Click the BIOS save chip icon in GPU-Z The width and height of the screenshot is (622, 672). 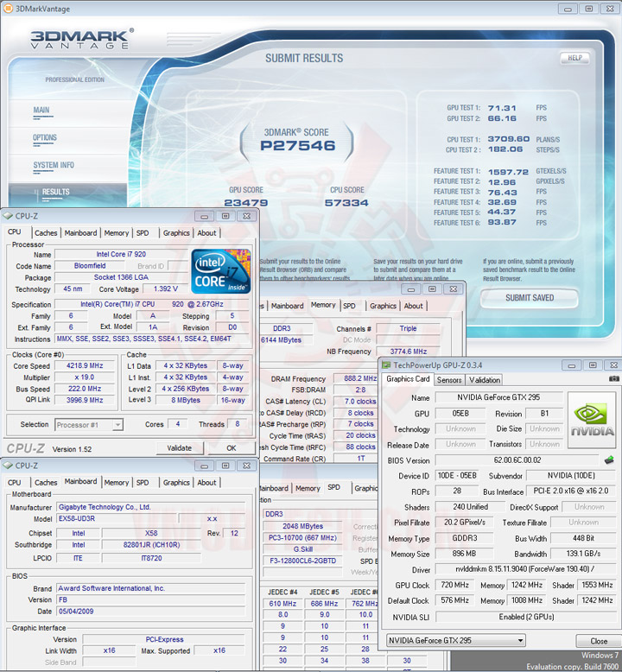609,460
